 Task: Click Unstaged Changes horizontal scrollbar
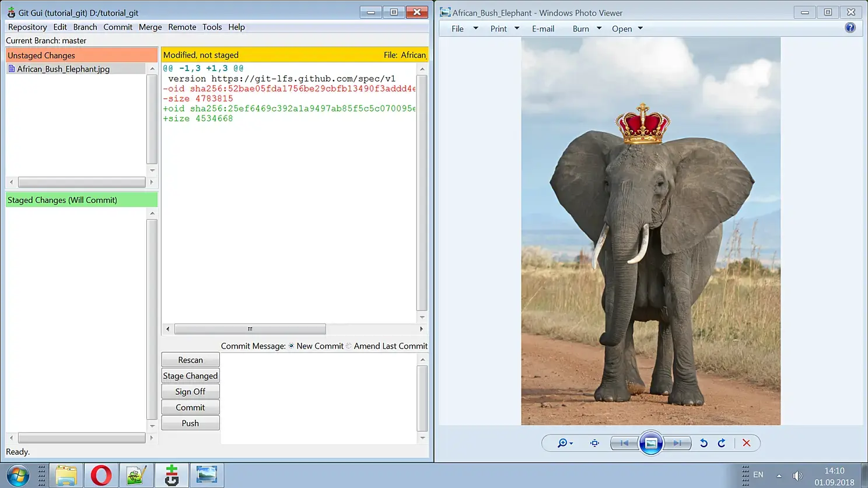point(82,182)
